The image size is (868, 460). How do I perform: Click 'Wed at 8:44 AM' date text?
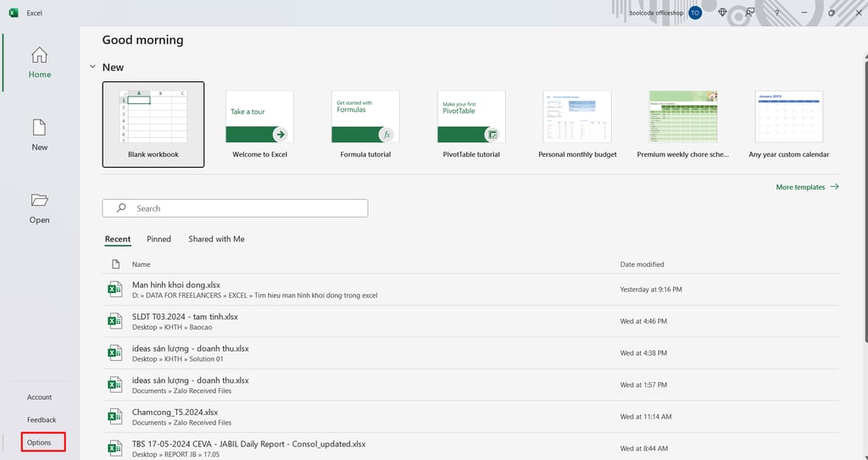coord(644,448)
